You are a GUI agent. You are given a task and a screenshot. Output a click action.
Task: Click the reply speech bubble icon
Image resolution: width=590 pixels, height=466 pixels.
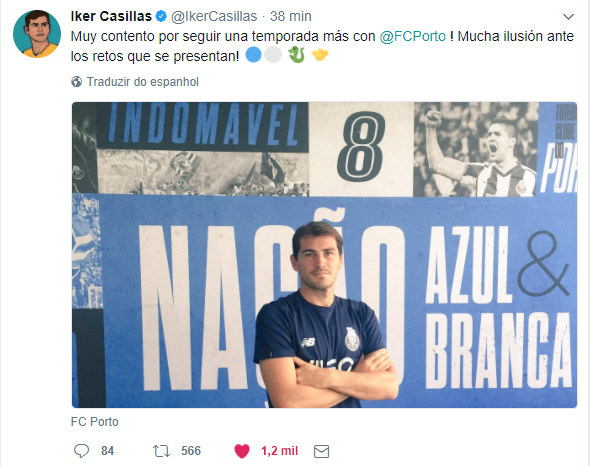point(81,451)
